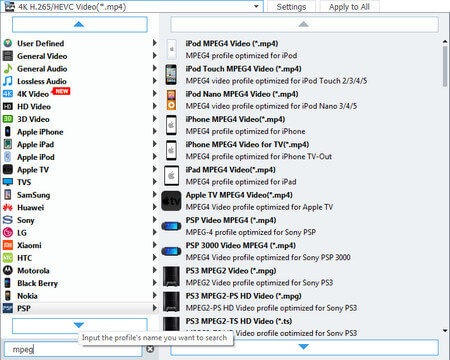Open the output profile format dropdown
Screen dimensions: 450x360
[x=256, y=7]
